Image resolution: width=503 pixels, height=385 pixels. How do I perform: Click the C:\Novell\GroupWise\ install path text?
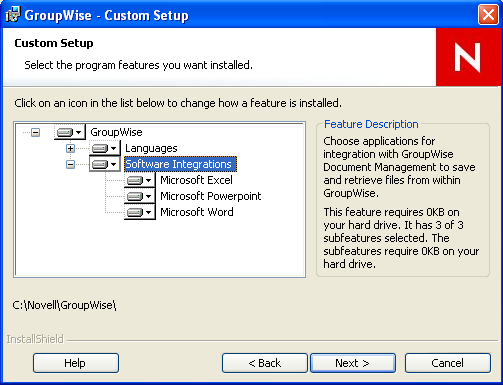[64, 305]
